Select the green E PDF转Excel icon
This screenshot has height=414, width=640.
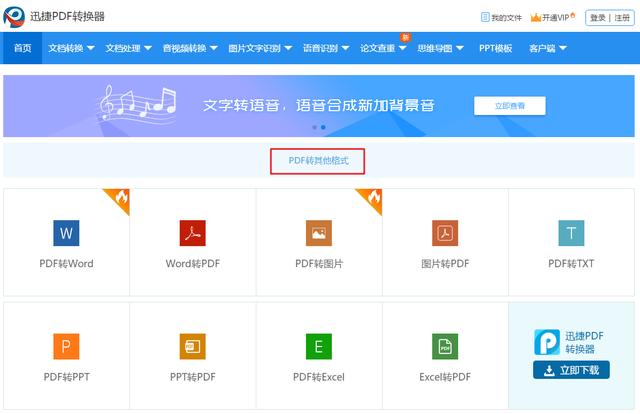[x=319, y=346]
